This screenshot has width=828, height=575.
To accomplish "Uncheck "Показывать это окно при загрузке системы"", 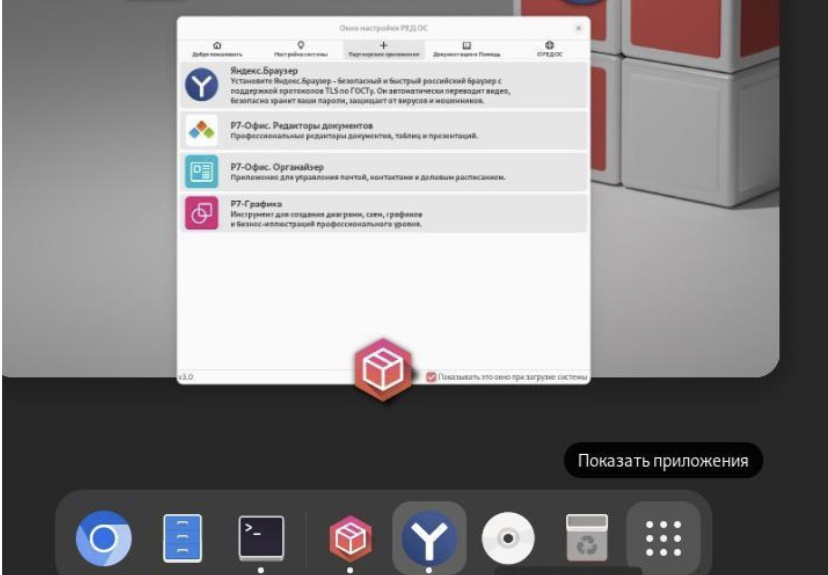I will pyautogui.click(x=431, y=377).
